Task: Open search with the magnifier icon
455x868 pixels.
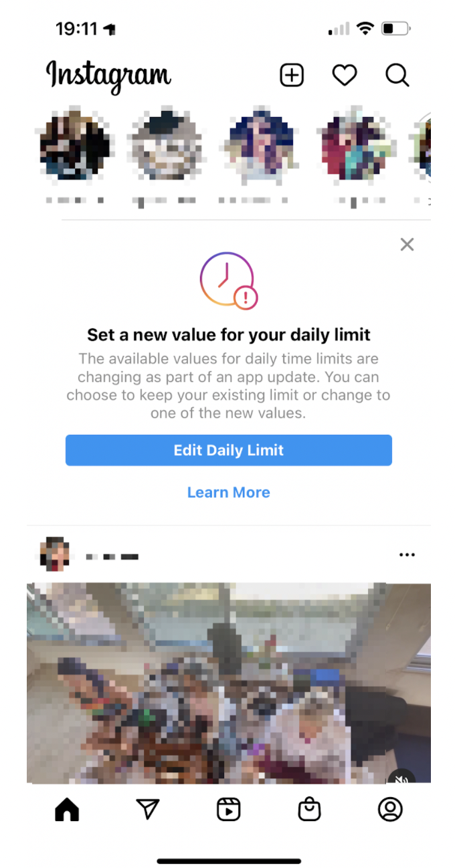Action: 397,76
